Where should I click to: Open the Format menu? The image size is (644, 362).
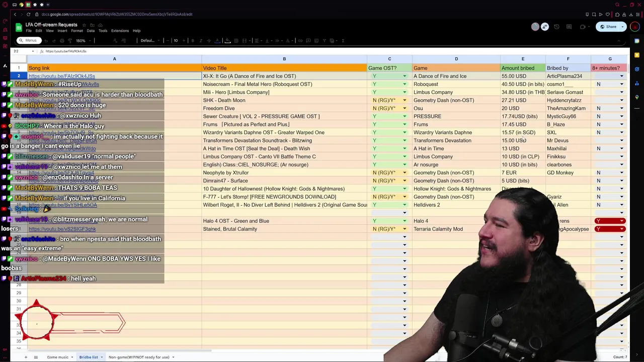77,31
